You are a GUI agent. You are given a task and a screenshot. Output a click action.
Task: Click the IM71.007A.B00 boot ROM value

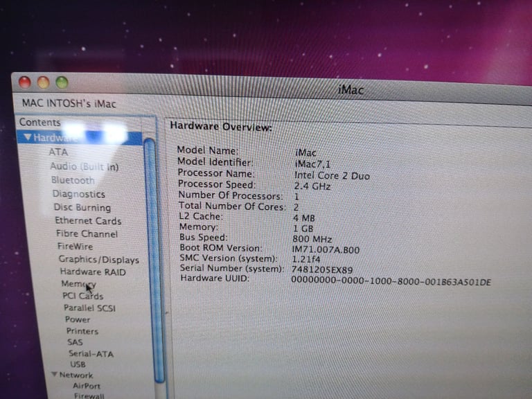coord(326,249)
